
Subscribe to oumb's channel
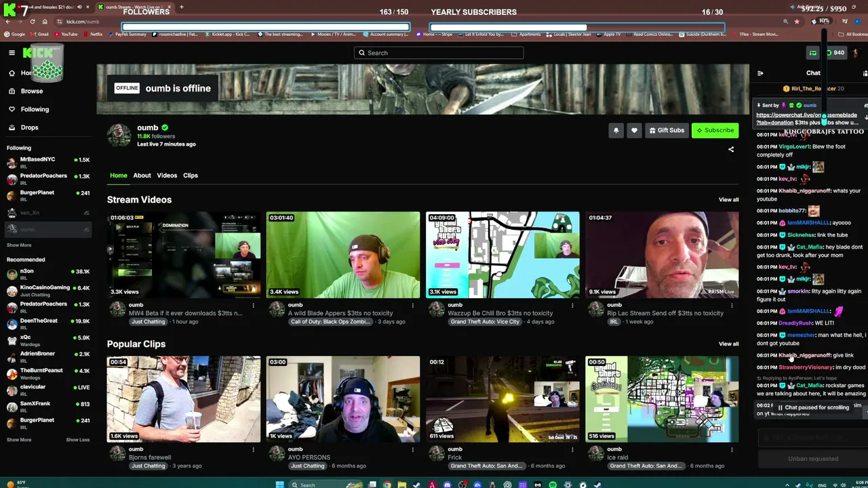715,130
